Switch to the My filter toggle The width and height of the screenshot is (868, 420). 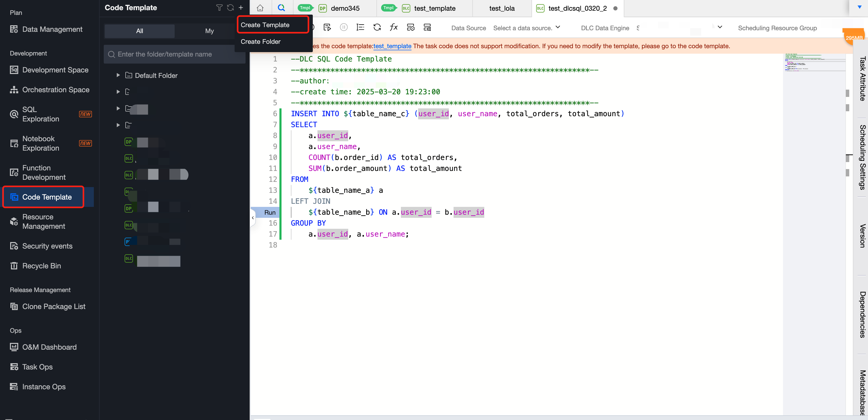[209, 31]
